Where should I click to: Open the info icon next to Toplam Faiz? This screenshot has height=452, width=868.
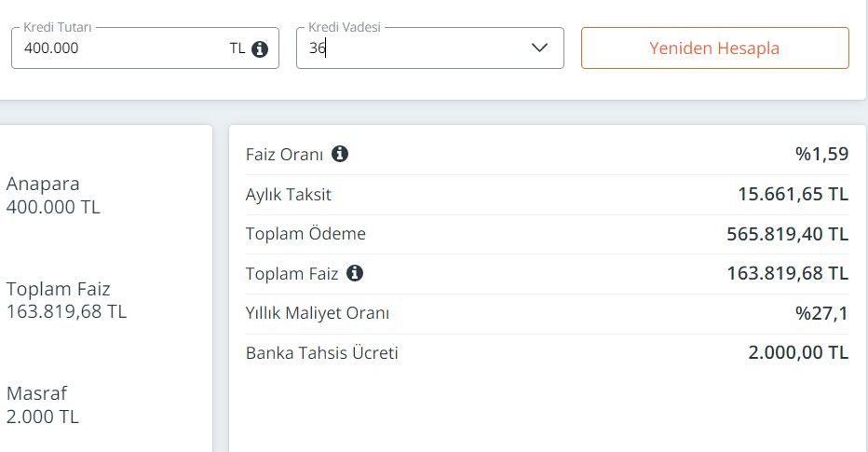(355, 272)
